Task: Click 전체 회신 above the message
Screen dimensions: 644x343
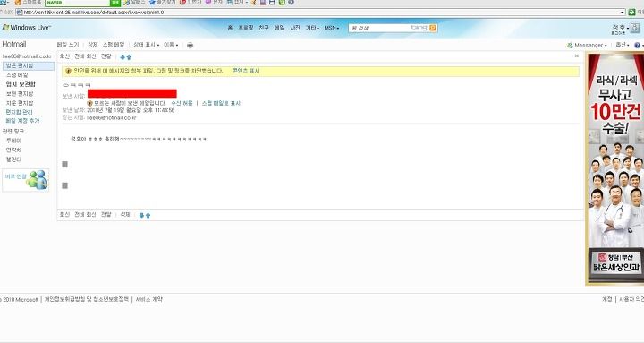Action: tap(85, 56)
